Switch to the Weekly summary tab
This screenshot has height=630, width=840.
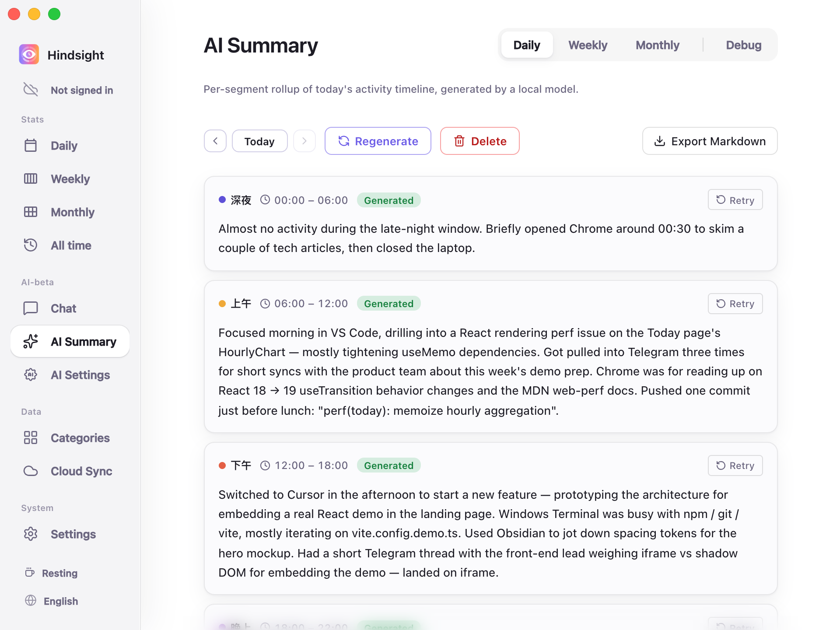(588, 45)
